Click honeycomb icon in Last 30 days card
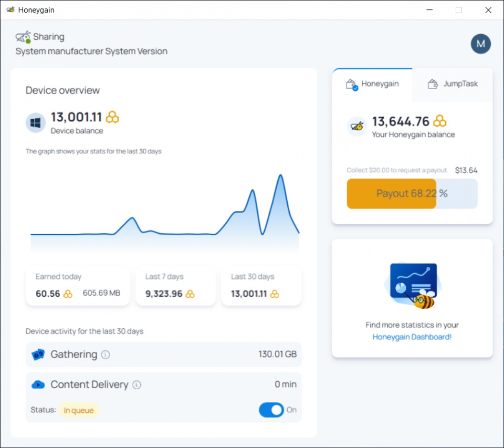Screen dimensions: 504x448 [275, 294]
